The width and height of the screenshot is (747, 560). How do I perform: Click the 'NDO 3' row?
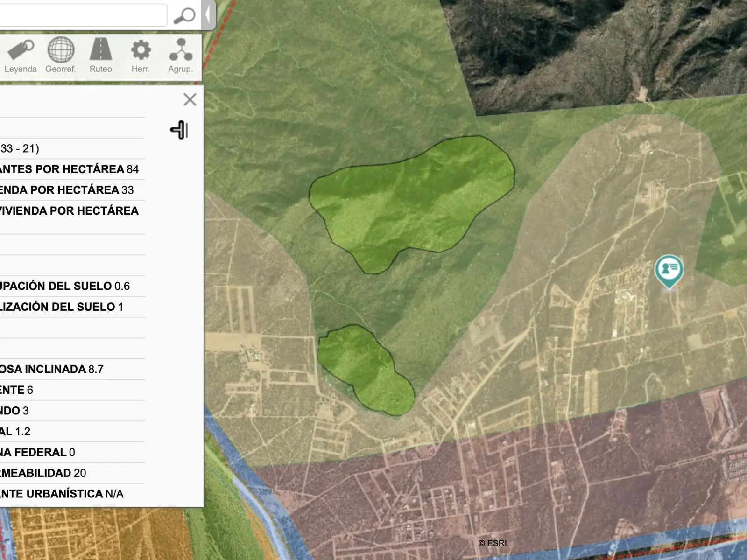coord(72,411)
